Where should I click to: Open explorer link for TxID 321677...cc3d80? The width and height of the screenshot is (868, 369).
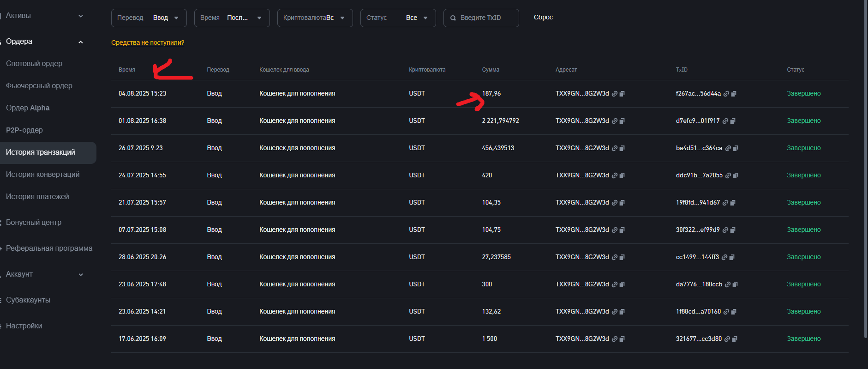pos(727,339)
